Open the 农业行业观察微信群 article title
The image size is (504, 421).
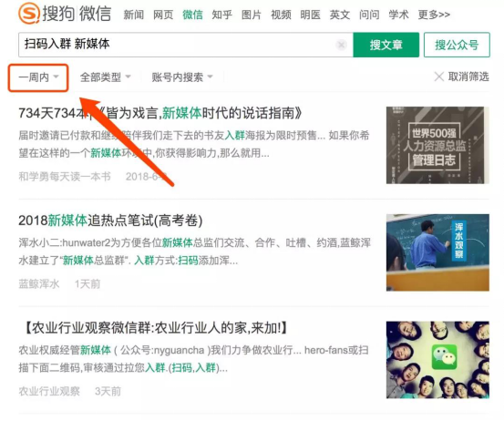pyautogui.click(x=156, y=328)
